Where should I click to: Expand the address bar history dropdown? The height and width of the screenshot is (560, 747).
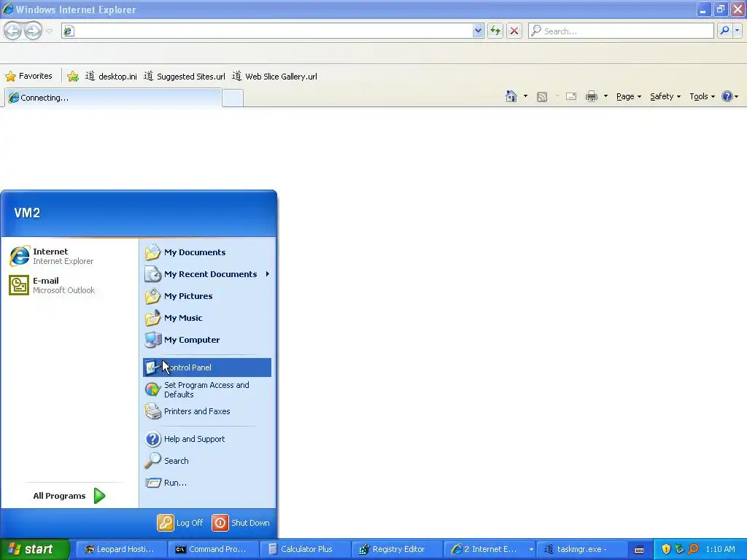pos(479,31)
